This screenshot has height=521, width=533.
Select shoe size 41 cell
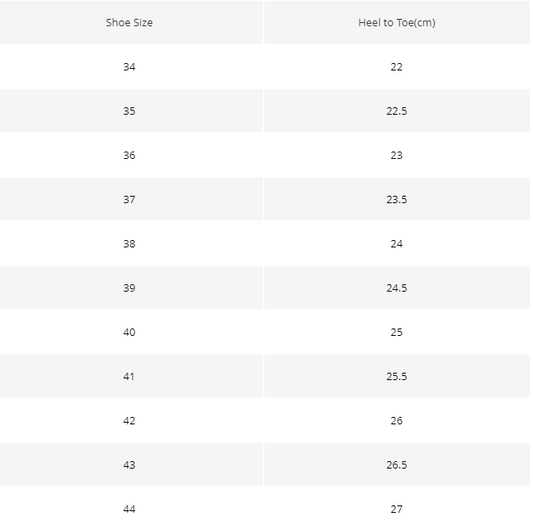(x=129, y=376)
